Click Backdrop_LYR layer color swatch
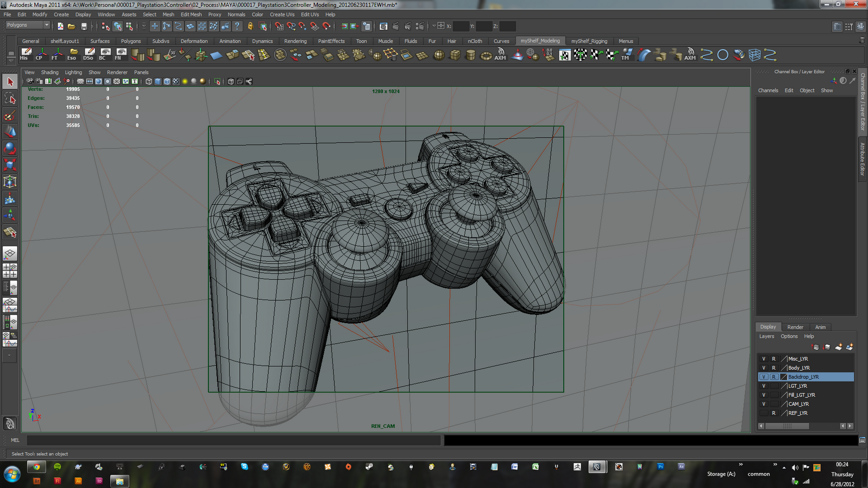 coord(783,377)
